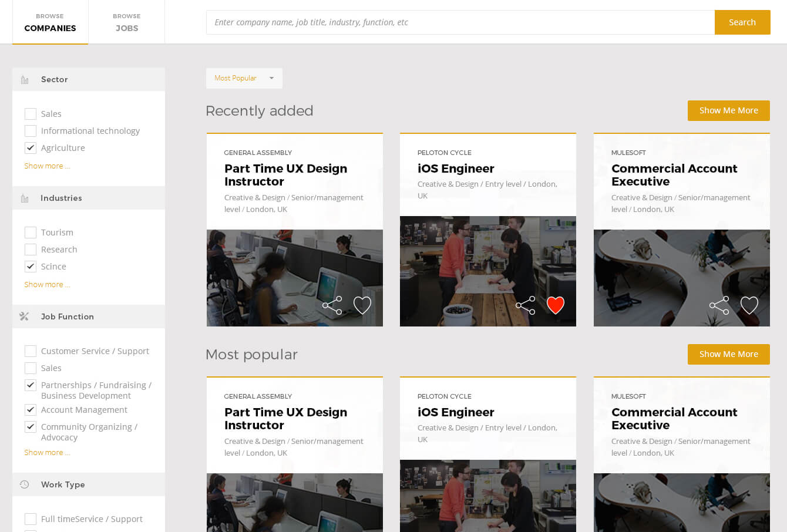The width and height of the screenshot is (787, 532).
Task: Share the General Assembly job in Recently added
Action: (332, 305)
